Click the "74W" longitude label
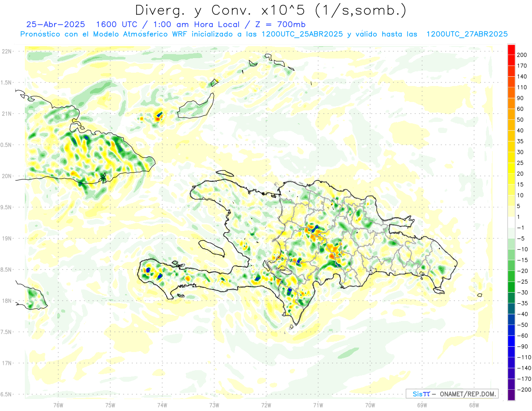Viewport: 532px width, 411px height. point(162,405)
